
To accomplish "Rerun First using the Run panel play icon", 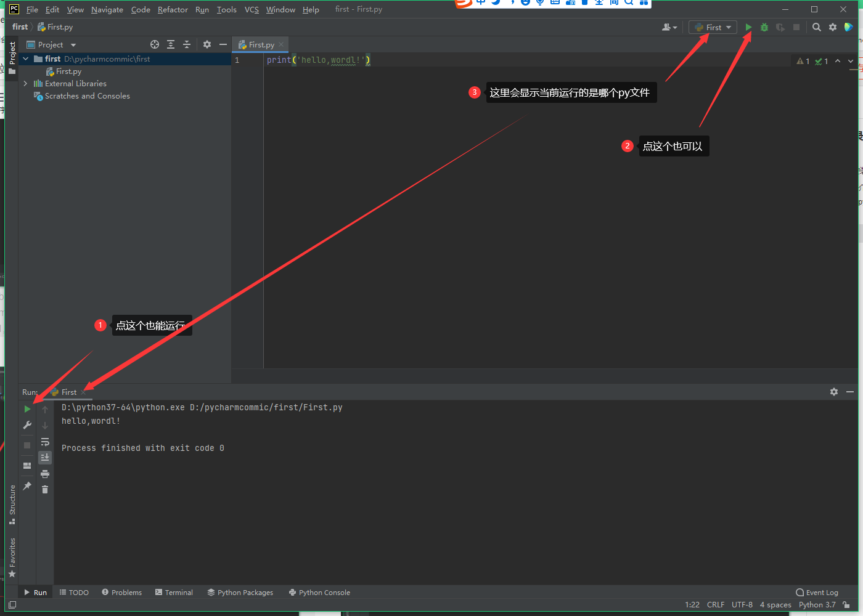I will tap(27, 409).
